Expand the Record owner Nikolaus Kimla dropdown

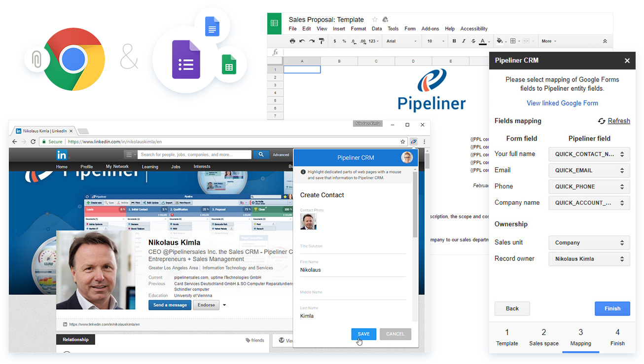point(589,259)
